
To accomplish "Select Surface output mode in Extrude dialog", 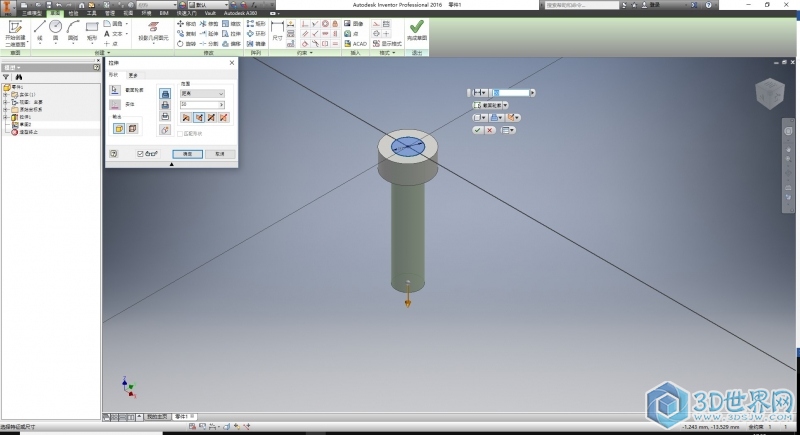I will click(x=132, y=129).
